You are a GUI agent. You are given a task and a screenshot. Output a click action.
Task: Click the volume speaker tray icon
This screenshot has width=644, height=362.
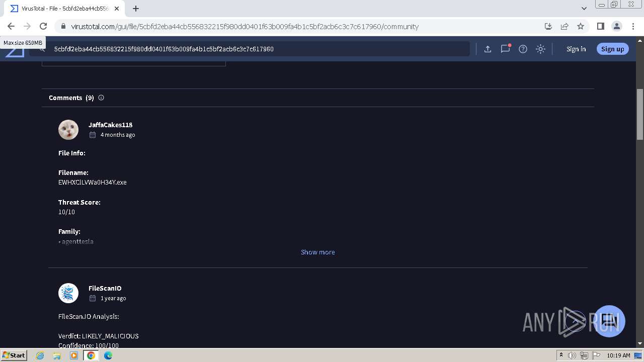tap(572, 355)
